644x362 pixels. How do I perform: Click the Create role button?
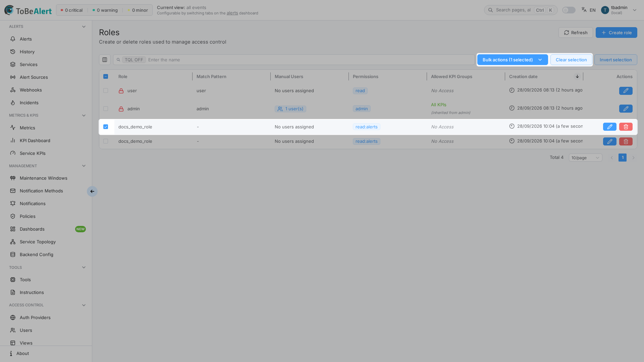tap(616, 33)
